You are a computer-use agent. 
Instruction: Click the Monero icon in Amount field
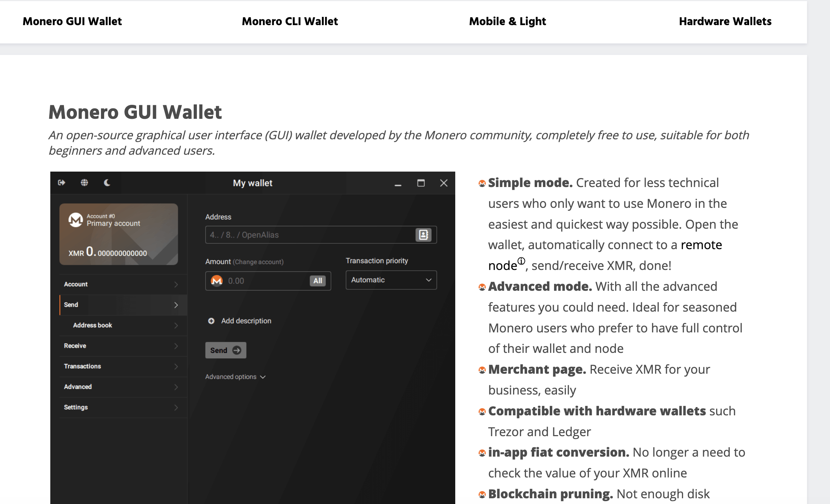click(217, 281)
